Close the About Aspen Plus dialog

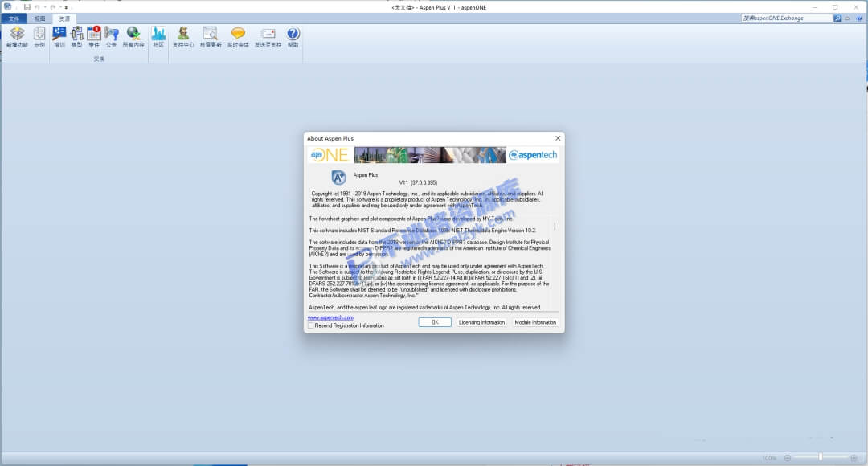click(x=558, y=138)
